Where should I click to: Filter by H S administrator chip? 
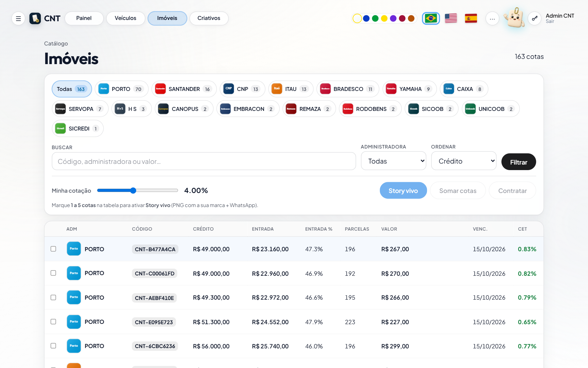click(x=132, y=109)
